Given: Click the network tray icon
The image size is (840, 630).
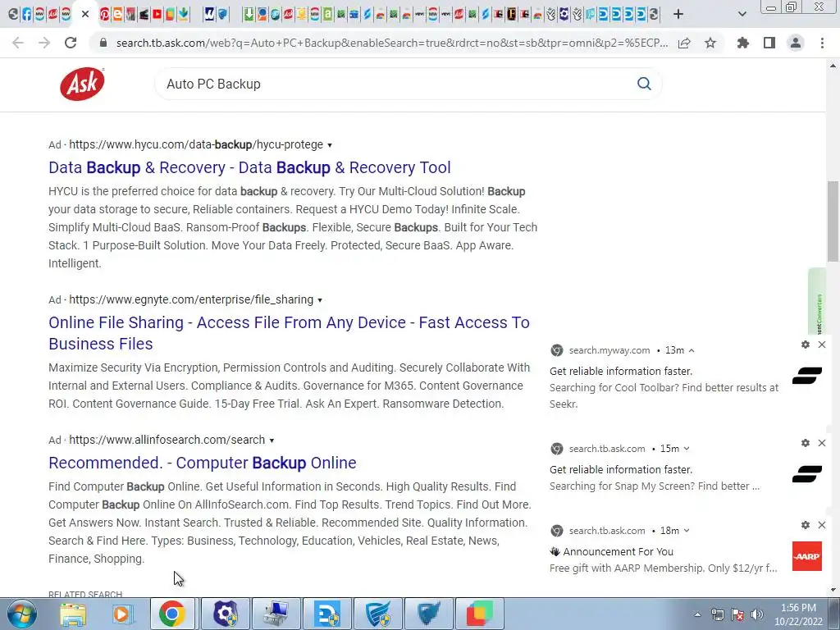Looking at the screenshot, I should click(x=717, y=614).
